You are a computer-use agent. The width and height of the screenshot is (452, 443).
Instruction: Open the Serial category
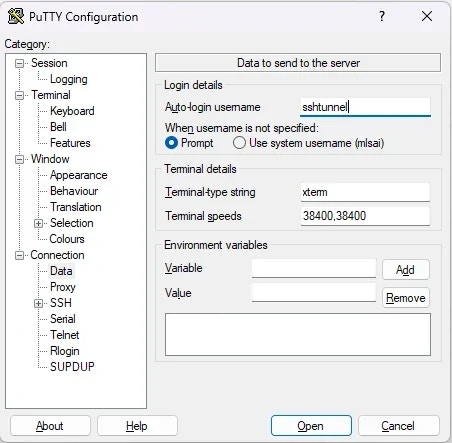63,319
